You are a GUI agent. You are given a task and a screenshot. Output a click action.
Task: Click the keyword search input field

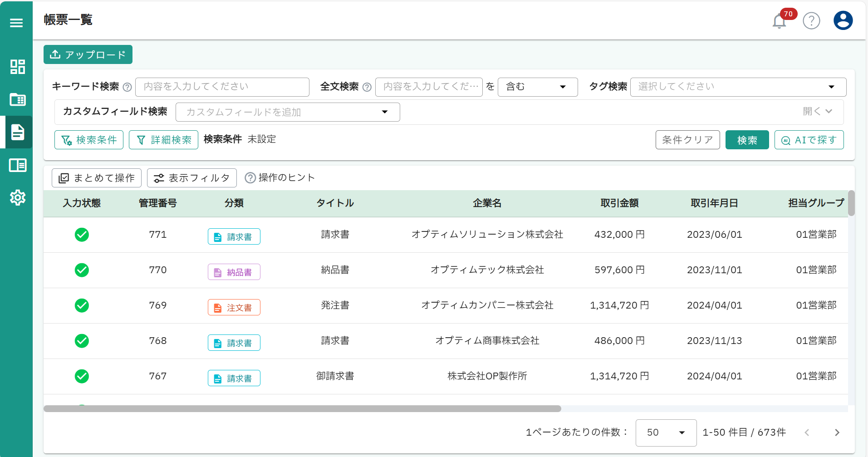pyautogui.click(x=222, y=87)
